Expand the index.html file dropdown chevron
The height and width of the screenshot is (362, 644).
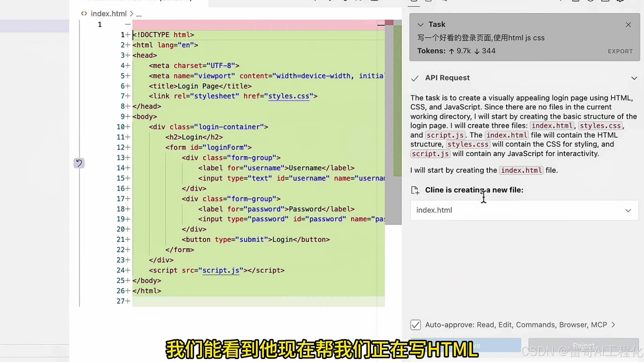[x=628, y=210]
